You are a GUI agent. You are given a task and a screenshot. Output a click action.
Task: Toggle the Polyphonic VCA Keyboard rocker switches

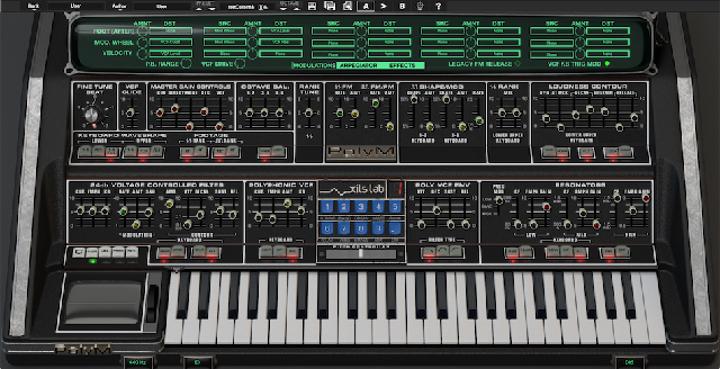[281, 252]
